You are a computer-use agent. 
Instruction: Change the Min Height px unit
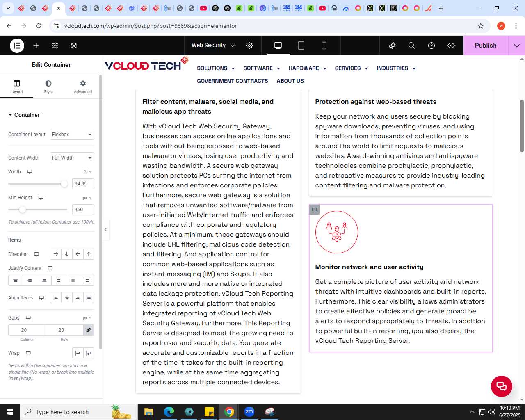tap(87, 198)
